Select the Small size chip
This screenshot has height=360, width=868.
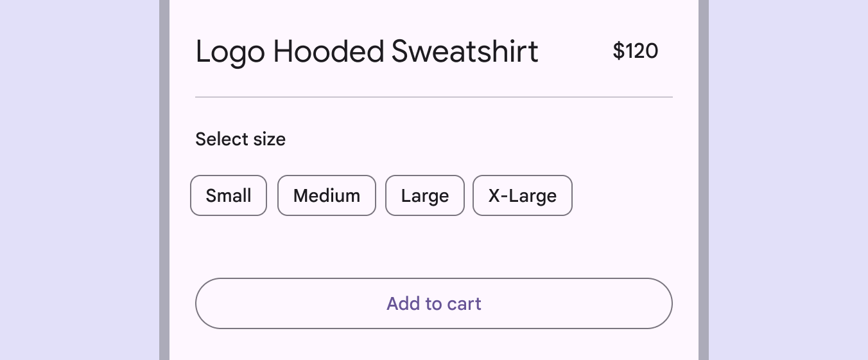point(229,195)
